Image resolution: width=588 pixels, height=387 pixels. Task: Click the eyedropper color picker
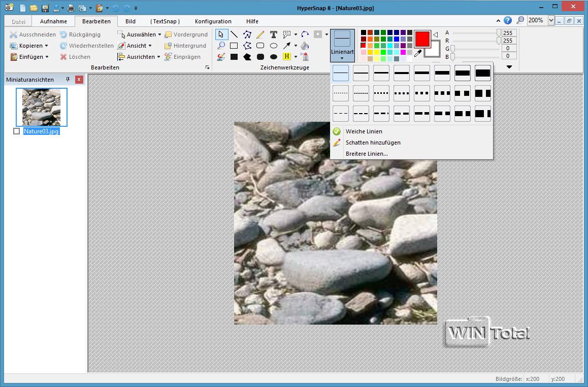click(x=418, y=53)
